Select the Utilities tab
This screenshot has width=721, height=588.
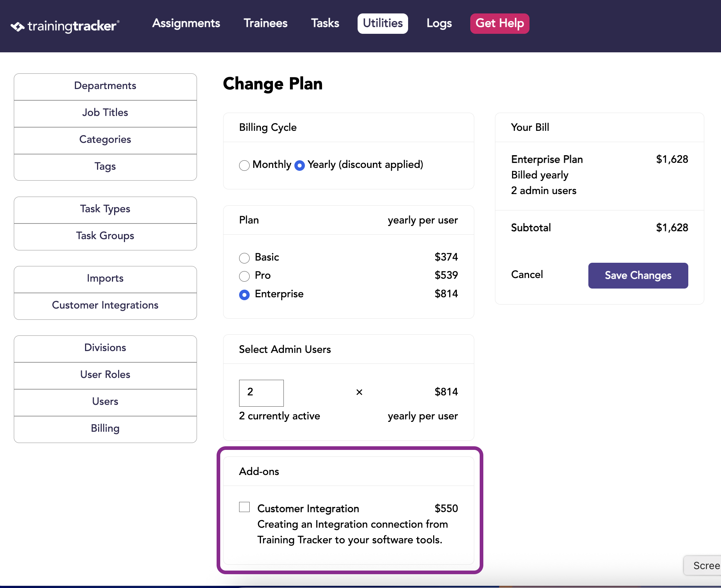pyautogui.click(x=383, y=24)
